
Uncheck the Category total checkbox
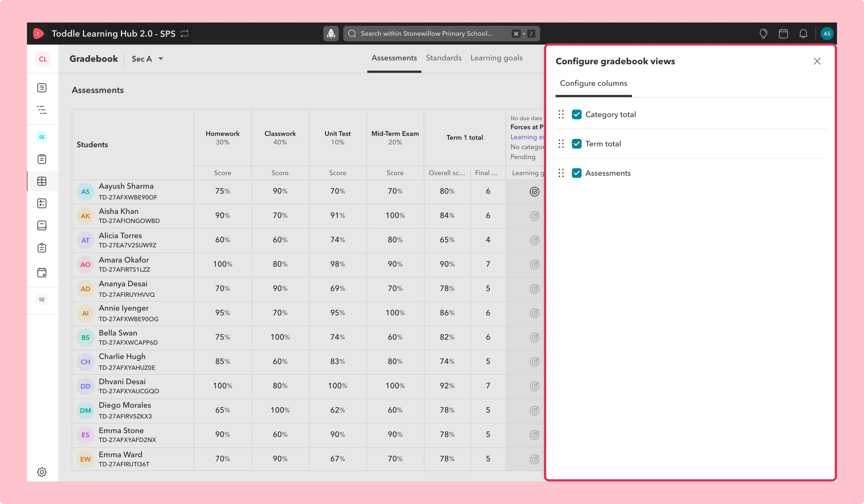577,114
